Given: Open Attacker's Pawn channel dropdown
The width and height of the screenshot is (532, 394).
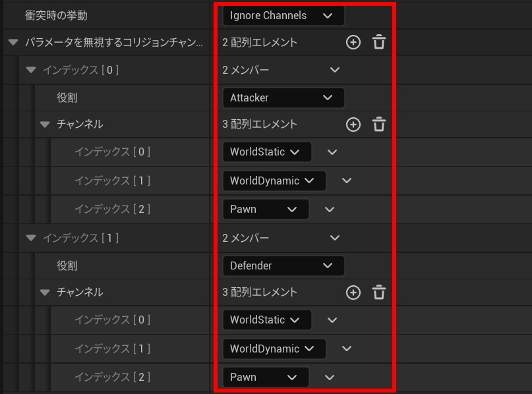Looking at the screenshot, I should tap(265, 209).
